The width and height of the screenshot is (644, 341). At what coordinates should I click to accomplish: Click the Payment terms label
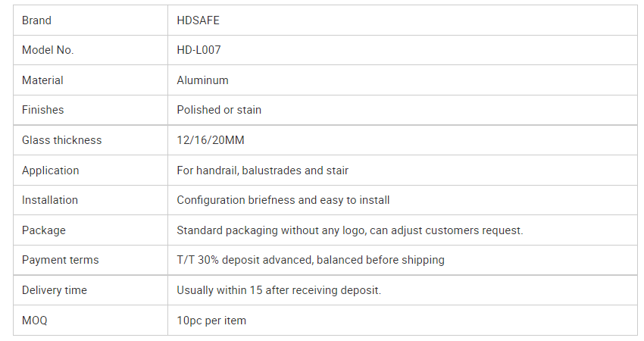click(x=61, y=260)
